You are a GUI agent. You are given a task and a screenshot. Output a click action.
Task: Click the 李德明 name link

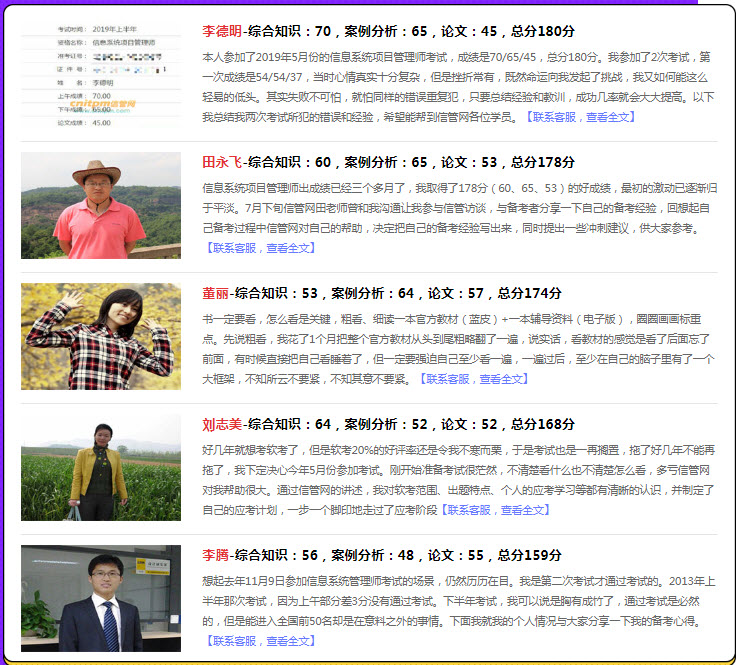222,31
